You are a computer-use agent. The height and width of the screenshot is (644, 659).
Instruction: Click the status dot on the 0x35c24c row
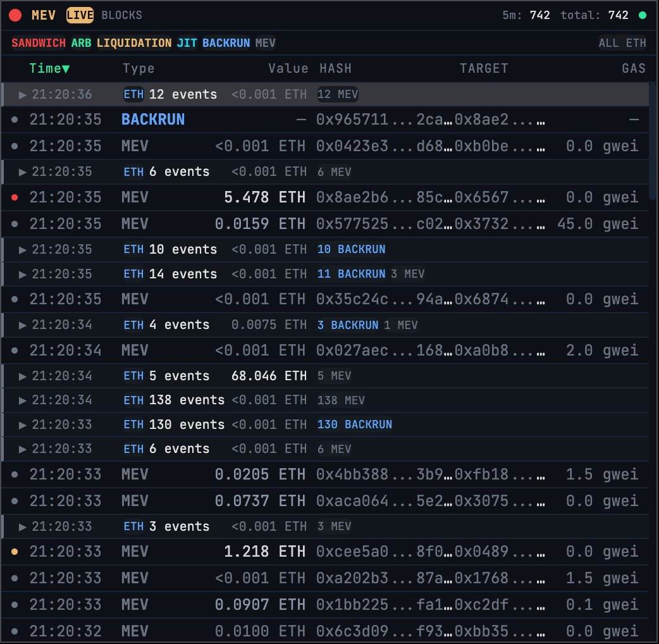pyautogui.click(x=15, y=299)
